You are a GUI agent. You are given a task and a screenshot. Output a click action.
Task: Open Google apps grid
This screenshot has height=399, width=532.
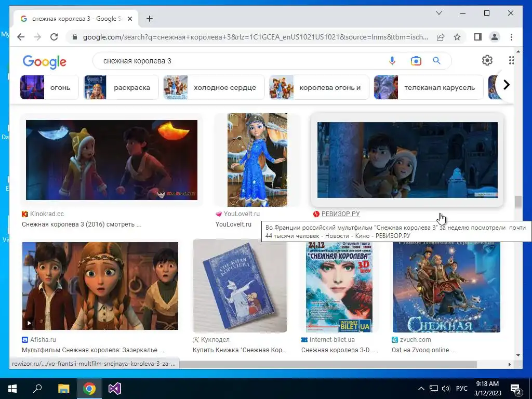(511, 60)
